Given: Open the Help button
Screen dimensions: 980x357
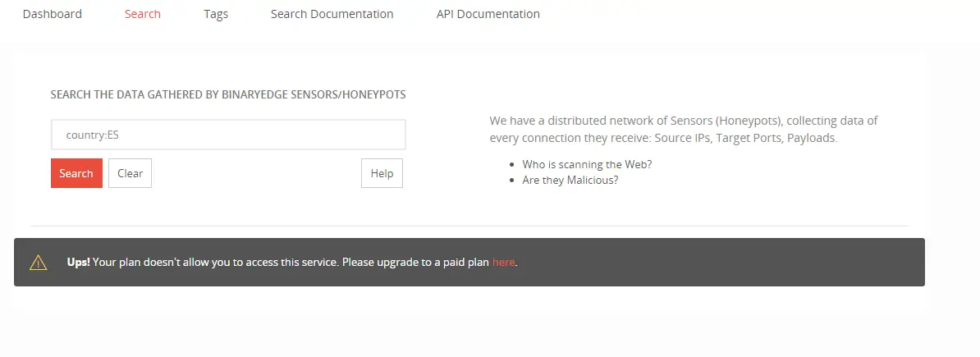Looking at the screenshot, I should 382,173.
